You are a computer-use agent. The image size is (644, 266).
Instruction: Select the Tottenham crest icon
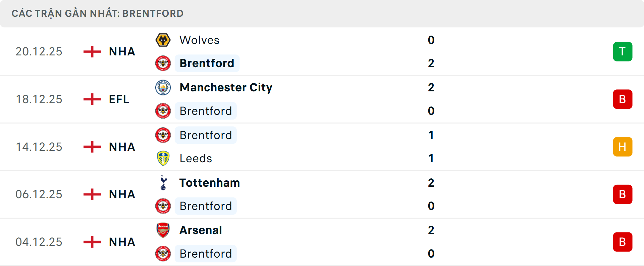[x=163, y=183]
